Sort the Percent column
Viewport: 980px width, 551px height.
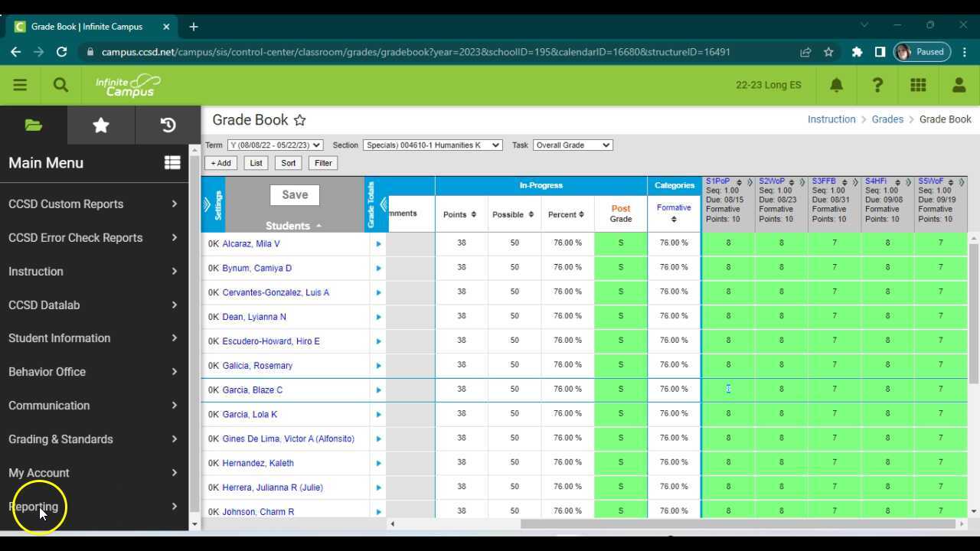[582, 215]
